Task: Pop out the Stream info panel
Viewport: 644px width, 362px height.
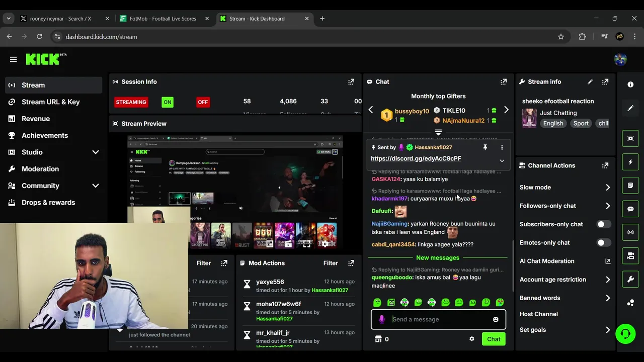Action: coord(605,81)
